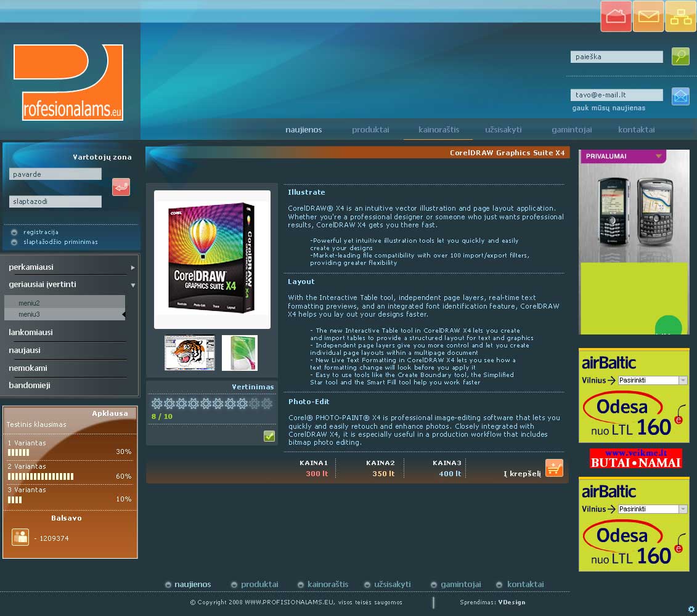This screenshot has height=616, width=697.
Task: Focus the paieška search field
Action: pos(616,57)
